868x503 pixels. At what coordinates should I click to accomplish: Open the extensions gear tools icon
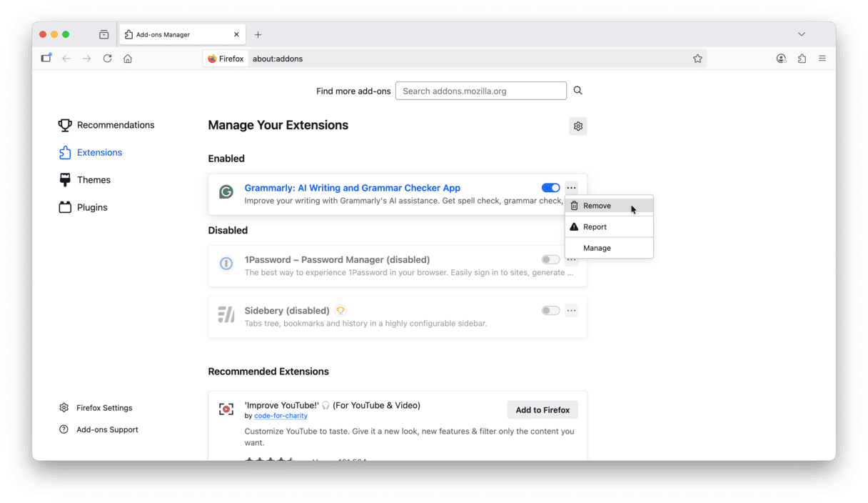point(578,126)
